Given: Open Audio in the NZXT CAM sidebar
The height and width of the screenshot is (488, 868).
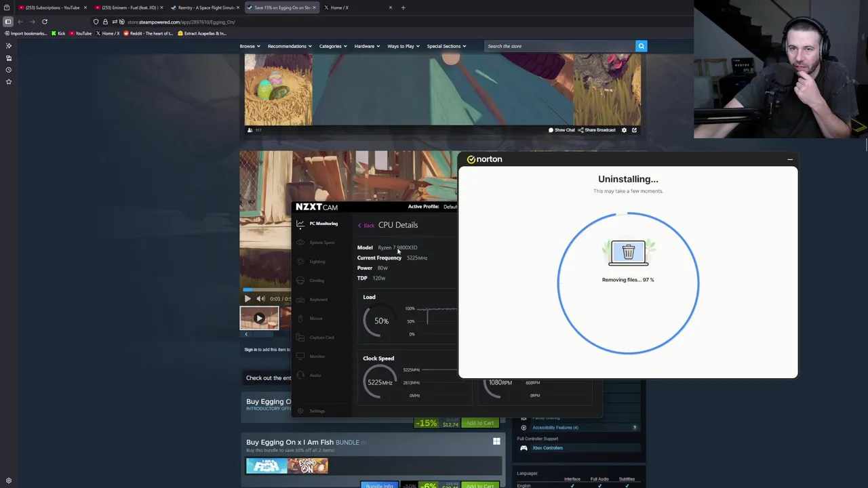Looking at the screenshot, I should point(311,375).
